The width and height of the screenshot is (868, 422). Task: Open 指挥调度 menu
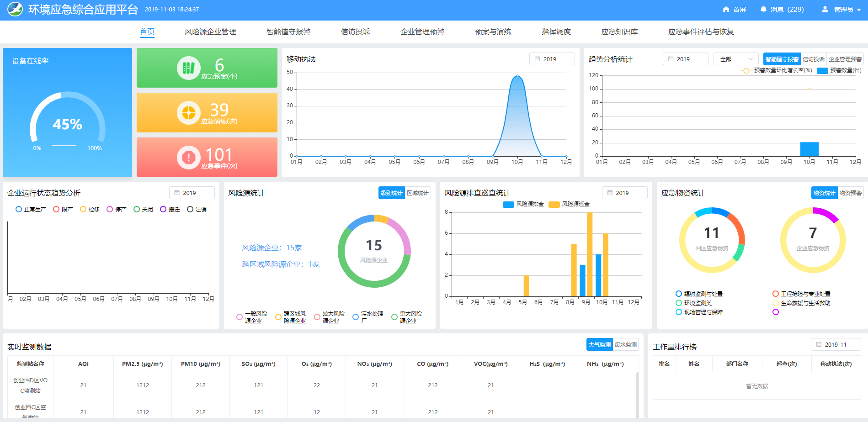[556, 32]
